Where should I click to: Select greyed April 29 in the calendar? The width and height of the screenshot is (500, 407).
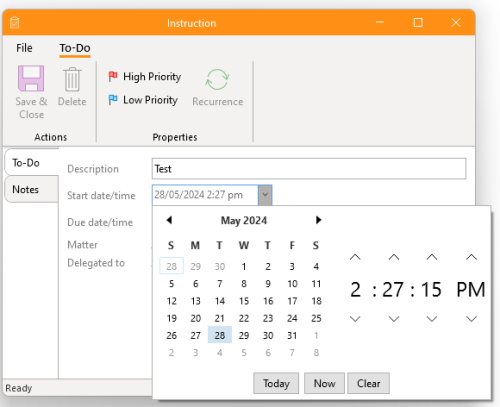tap(196, 266)
